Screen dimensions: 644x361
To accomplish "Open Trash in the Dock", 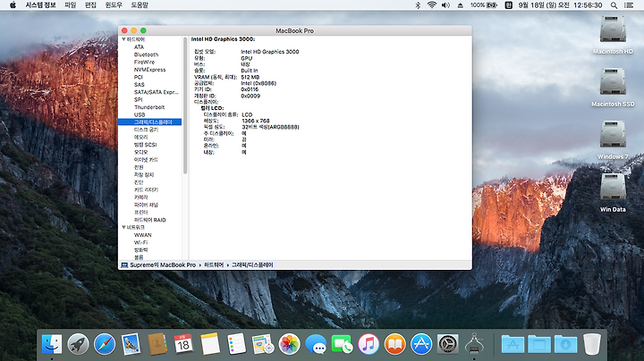I will (x=592, y=344).
